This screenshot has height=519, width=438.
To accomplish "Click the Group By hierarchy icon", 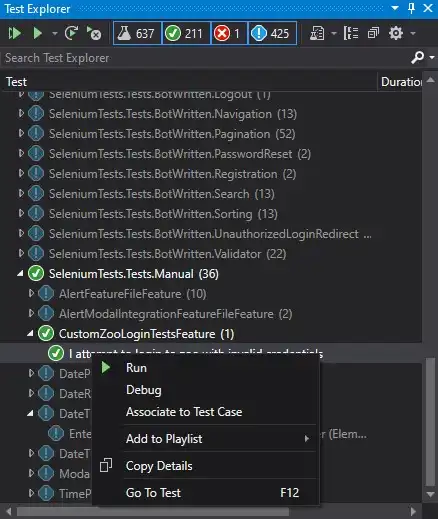I will coord(351,33).
